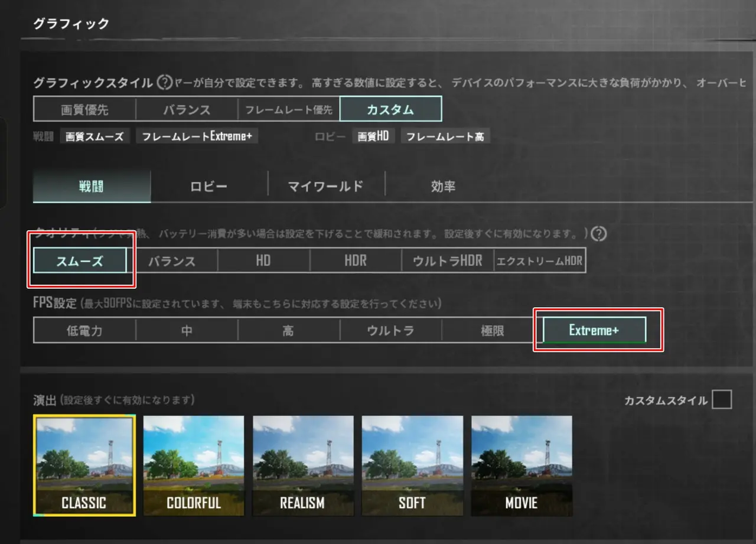The width and height of the screenshot is (756, 544).
Task: Switch to the ロビー tab
Action: [x=208, y=187]
